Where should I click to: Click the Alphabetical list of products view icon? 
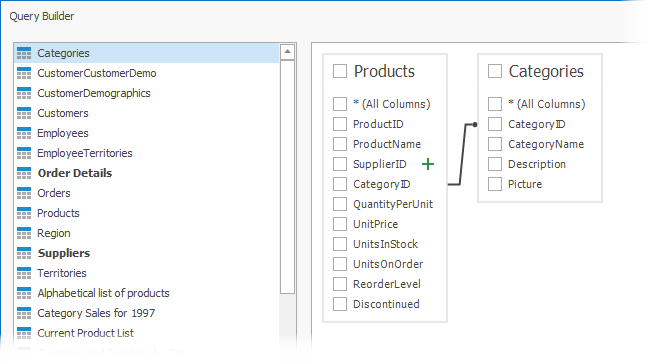pyautogui.click(x=24, y=293)
